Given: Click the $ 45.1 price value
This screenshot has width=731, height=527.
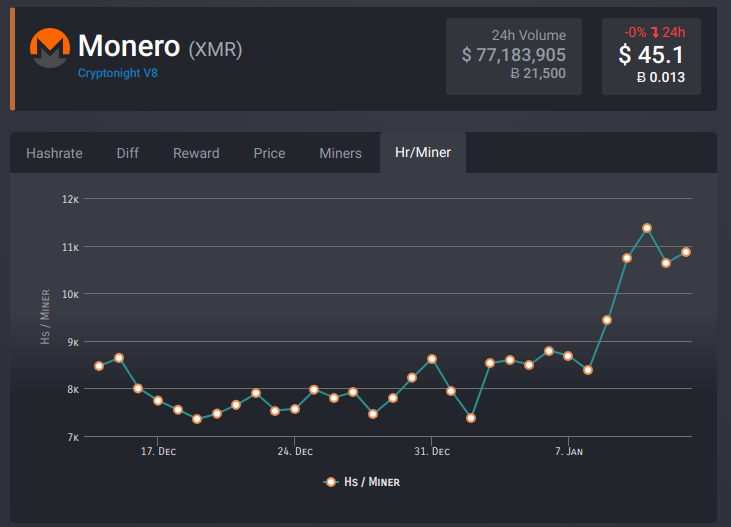Looking at the screenshot, I should point(651,55).
